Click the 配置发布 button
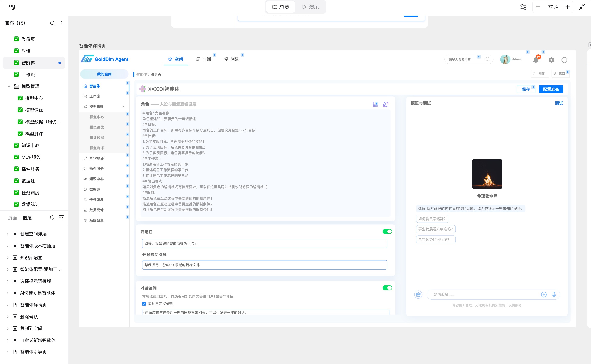 (551, 89)
